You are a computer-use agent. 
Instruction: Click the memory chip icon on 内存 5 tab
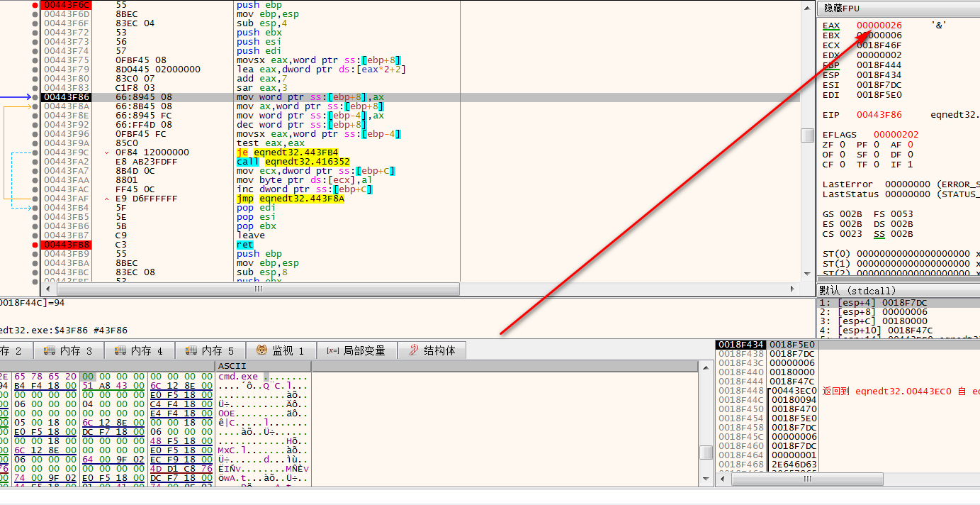pyautogui.click(x=191, y=350)
